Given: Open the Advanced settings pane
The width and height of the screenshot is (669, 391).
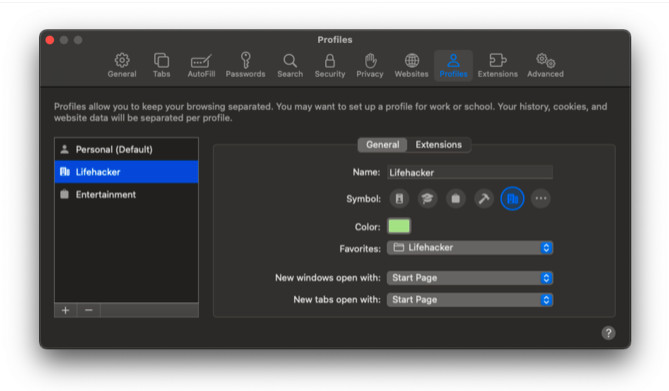Looking at the screenshot, I should point(545,65).
